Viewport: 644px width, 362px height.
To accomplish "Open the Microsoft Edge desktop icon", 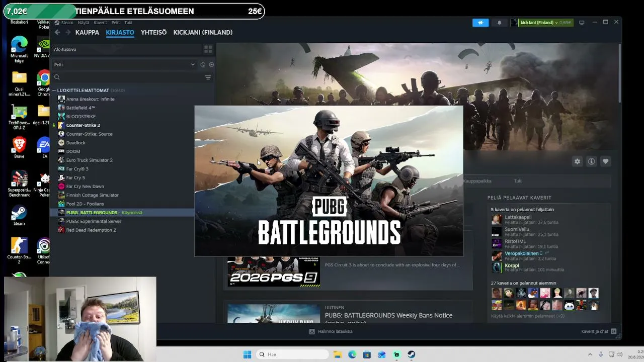I will click(19, 50).
